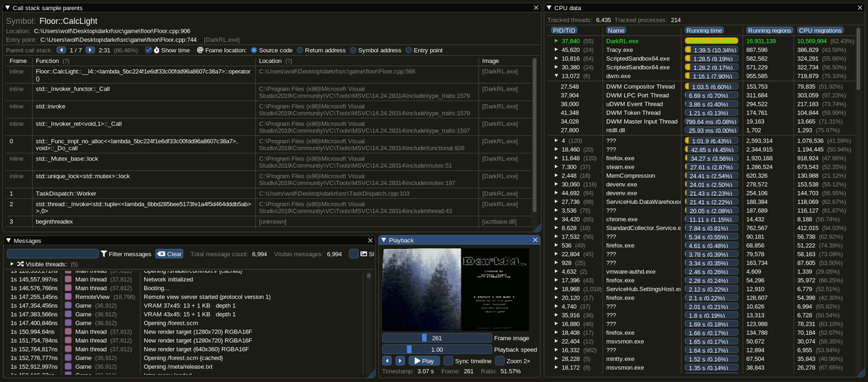Click the Play button in Playback
This screenshot has width=868, height=382.
[x=424, y=360]
